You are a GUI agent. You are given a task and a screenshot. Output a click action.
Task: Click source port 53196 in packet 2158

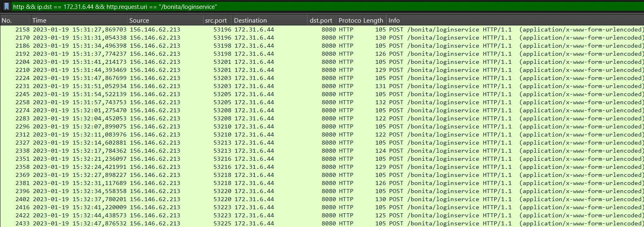(222, 29)
